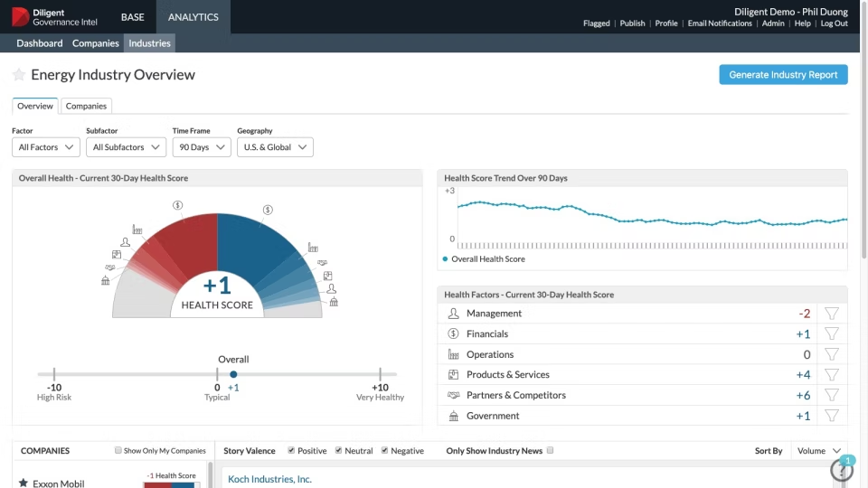Open the help question mark bubble

(x=842, y=469)
